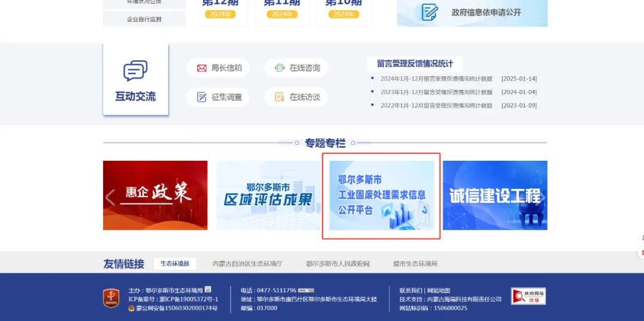
Task: Click the 互动交流 label
Action: pyautogui.click(x=135, y=96)
